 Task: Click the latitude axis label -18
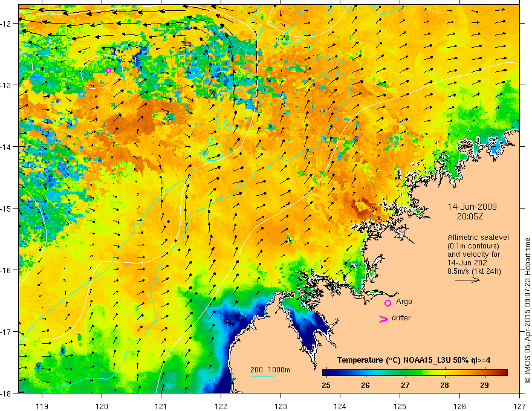(7, 393)
